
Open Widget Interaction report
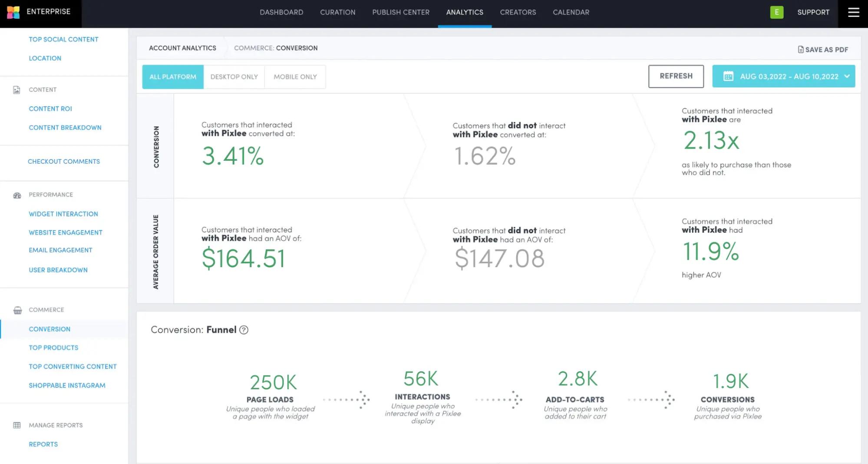tap(63, 214)
